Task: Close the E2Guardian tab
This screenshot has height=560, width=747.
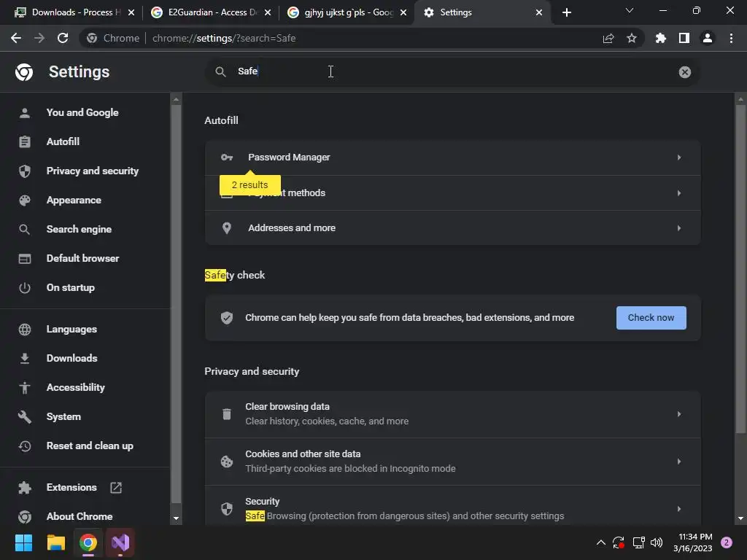Action: (x=268, y=12)
